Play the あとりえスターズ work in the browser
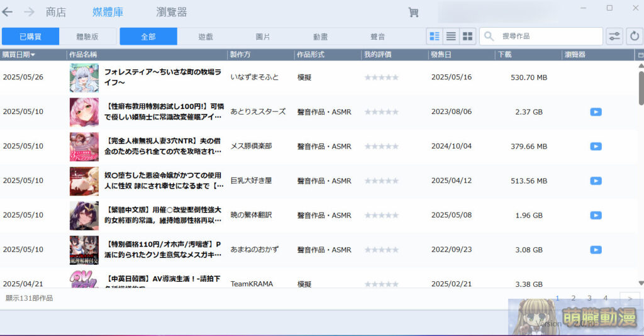The image size is (644, 336). (596, 112)
